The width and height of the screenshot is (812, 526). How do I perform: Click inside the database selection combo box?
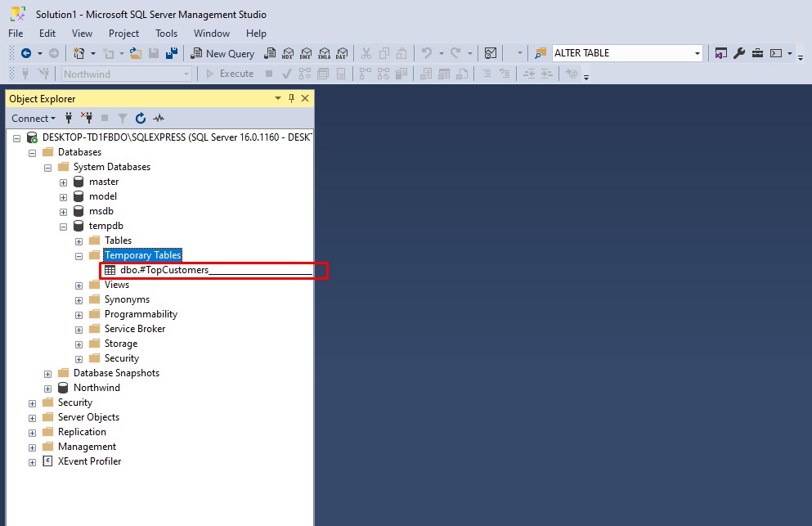click(123, 73)
